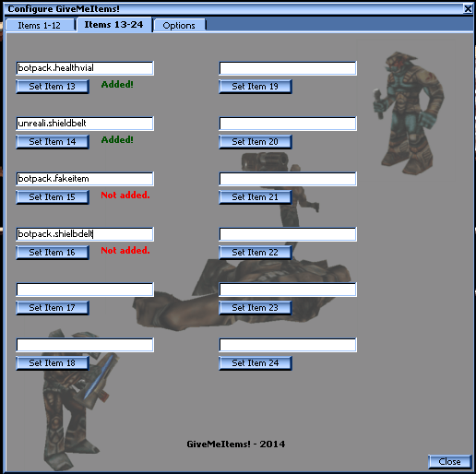This screenshot has height=474, width=476.
Task: Click the Set Item 20 button
Action: click(x=256, y=142)
